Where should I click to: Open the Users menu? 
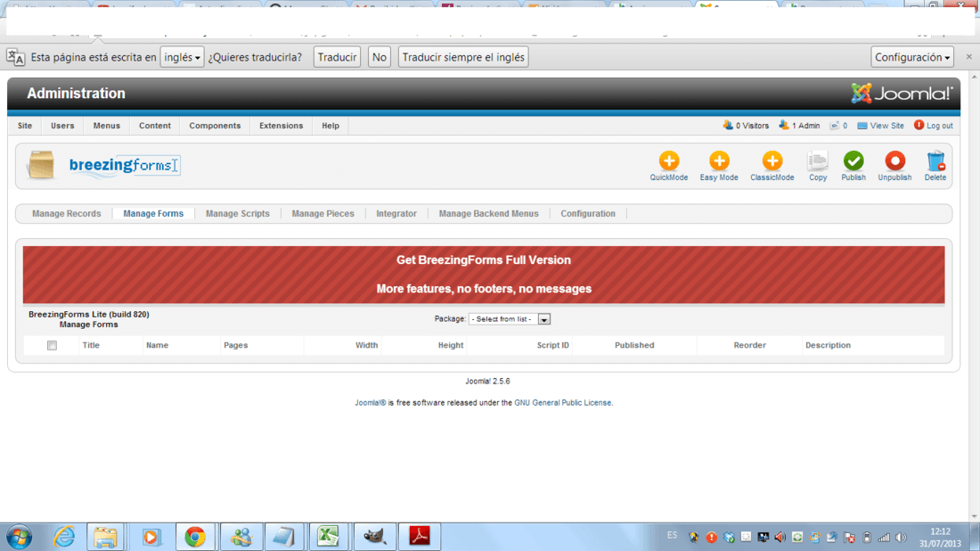click(x=62, y=126)
